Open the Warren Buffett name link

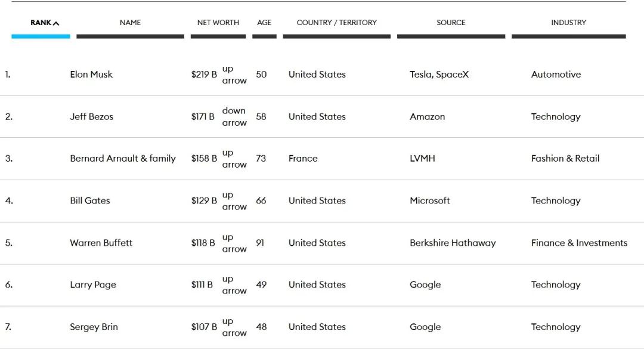[x=101, y=243]
